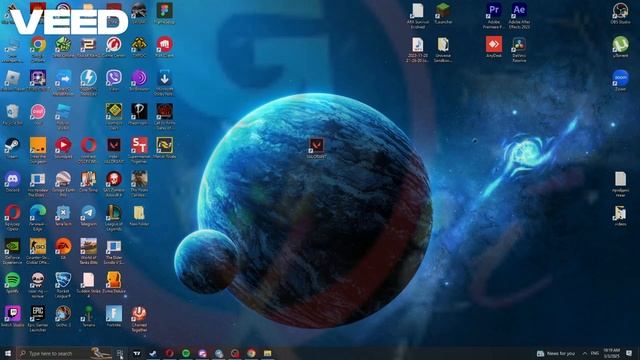This screenshot has height=360, width=640.
Task: Select the Epic Games Launcher icon
Action: click(x=38, y=314)
